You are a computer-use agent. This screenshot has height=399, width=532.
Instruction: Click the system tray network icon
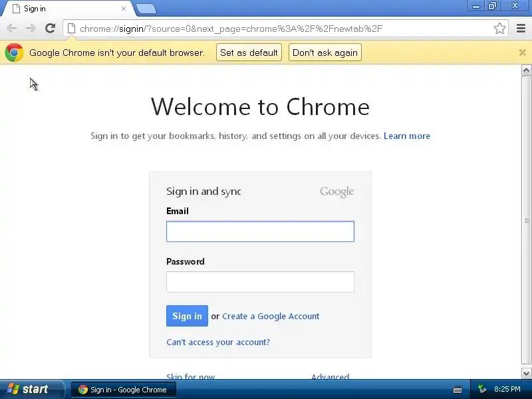click(x=481, y=389)
